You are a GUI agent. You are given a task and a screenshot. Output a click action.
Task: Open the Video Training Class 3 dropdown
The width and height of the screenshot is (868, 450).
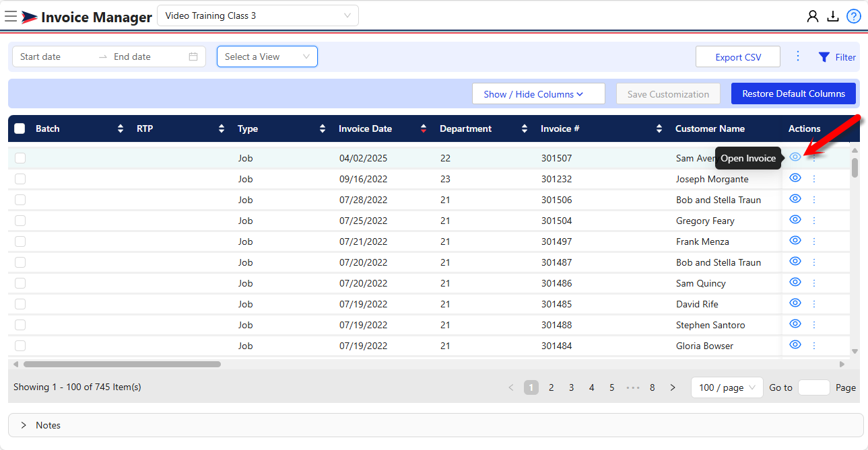[x=258, y=15]
